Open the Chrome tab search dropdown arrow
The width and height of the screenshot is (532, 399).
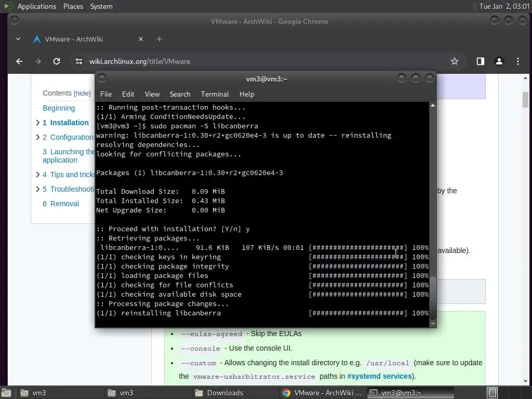pos(18,39)
